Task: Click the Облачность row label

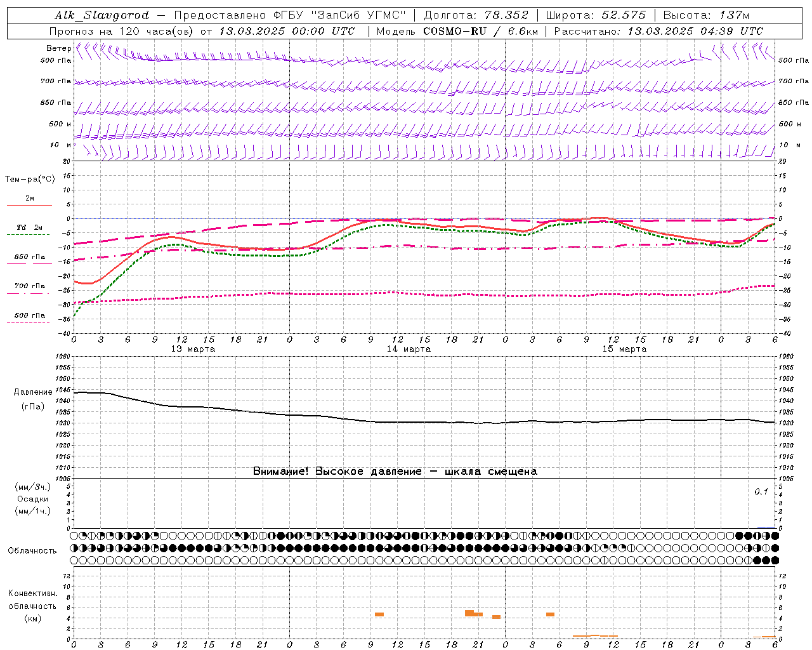Action: tap(32, 551)
